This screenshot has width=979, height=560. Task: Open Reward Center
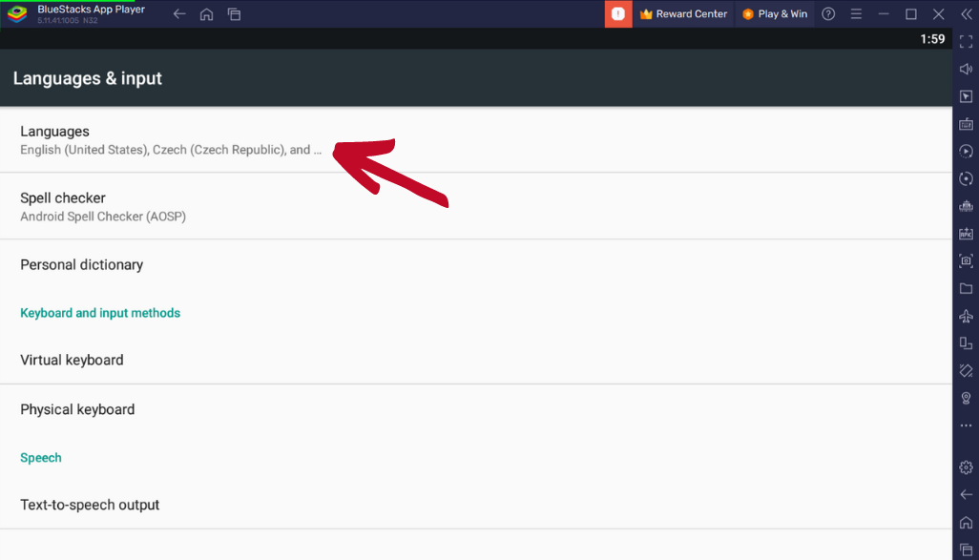point(683,13)
